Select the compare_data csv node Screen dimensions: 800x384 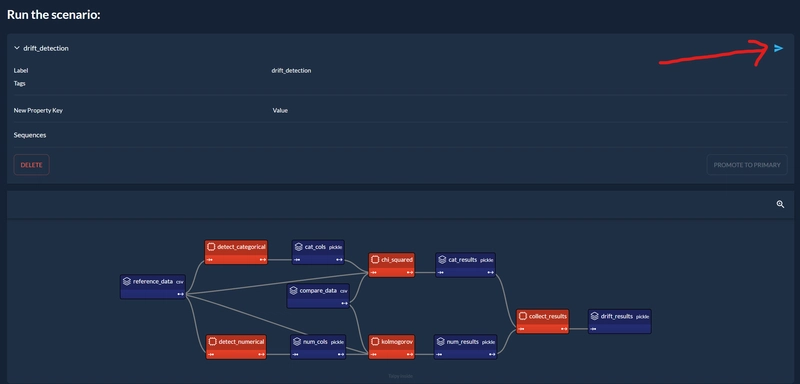[318, 296]
